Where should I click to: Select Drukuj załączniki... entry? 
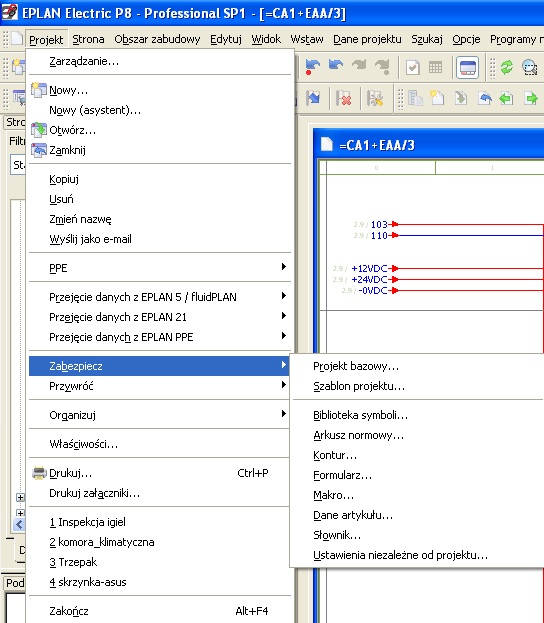click(x=160, y=493)
